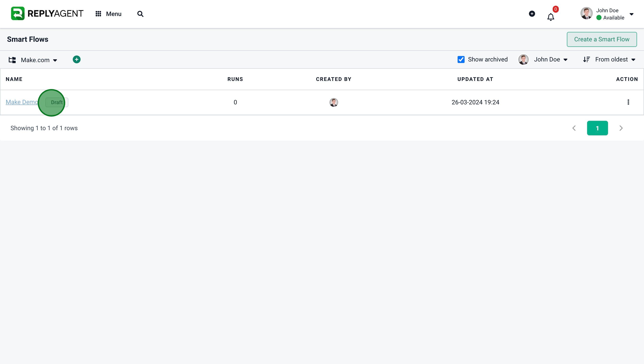Open the From oldest sort dropdown
644x364 pixels.
click(x=615, y=59)
